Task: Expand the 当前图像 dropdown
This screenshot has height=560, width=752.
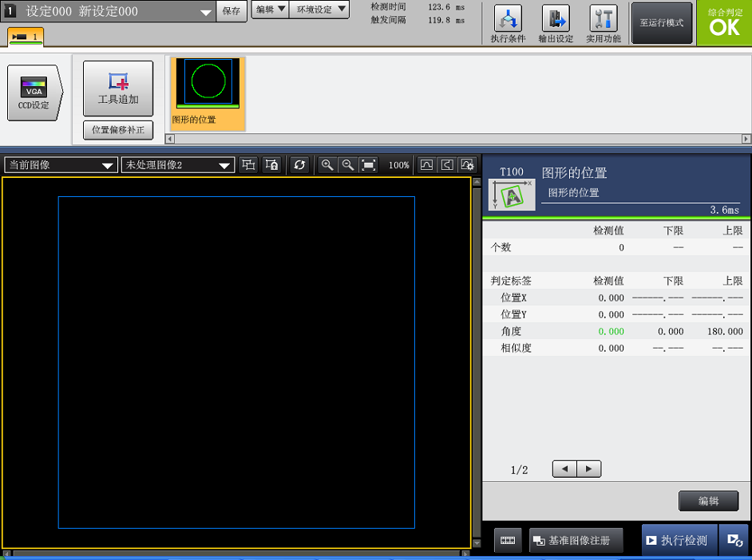Action: (61, 165)
